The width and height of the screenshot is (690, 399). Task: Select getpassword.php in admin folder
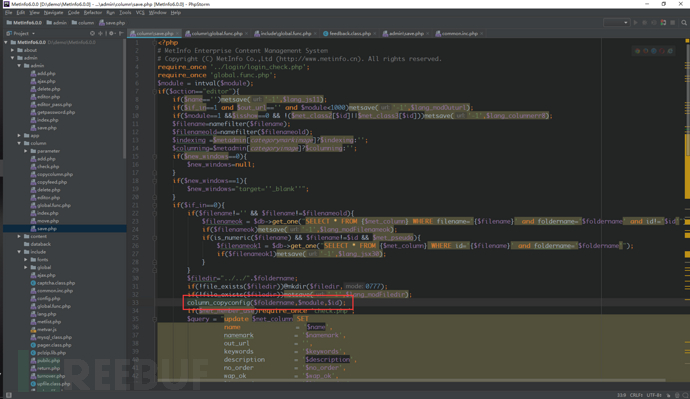point(52,112)
